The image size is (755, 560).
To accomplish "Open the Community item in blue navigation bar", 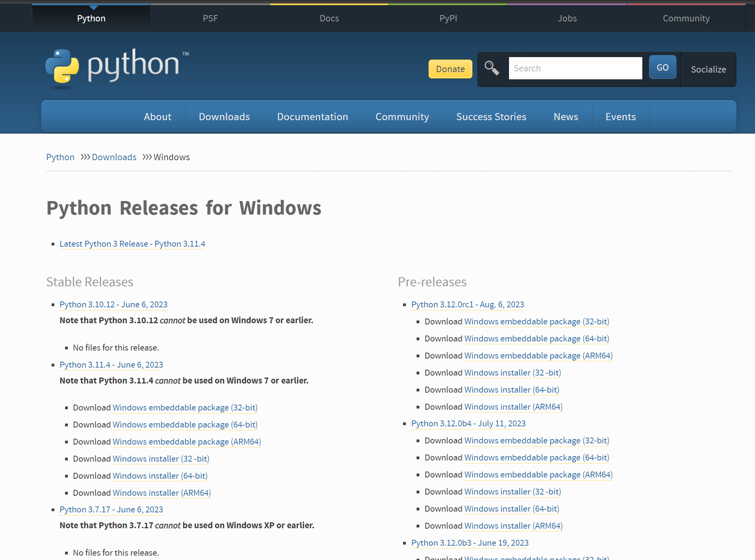I will (402, 117).
